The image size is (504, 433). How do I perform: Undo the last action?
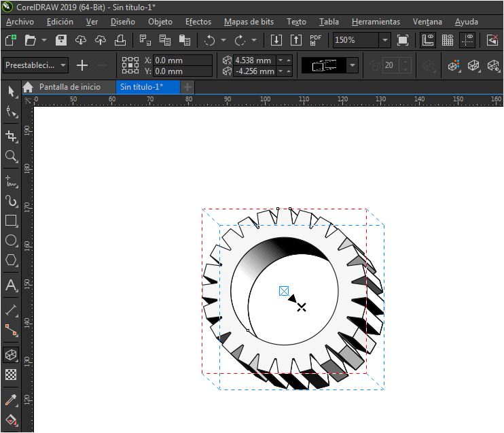click(x=210, y=40)
